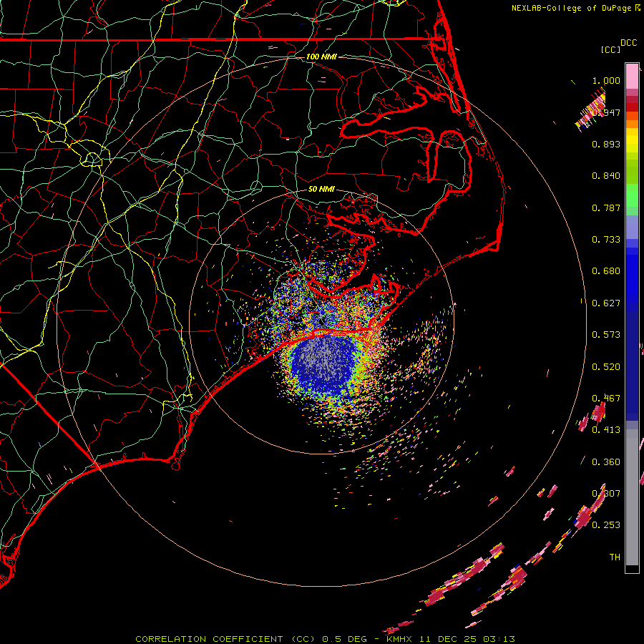Screen dimensions: 644x644
Task: Click the DCC label above the color scale
Action: coord(628,43)
